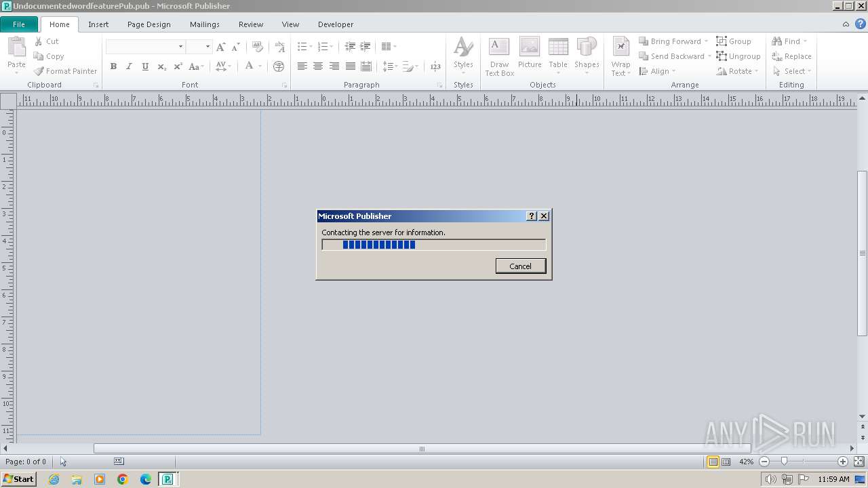Image resolution: width=868 pixels, height=488 pixels.
Task: Switch to the Mailings tab
Action: [205, 24]
